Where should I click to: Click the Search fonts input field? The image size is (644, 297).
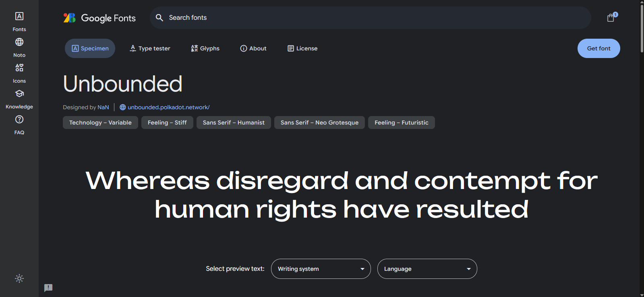[371, 18]
